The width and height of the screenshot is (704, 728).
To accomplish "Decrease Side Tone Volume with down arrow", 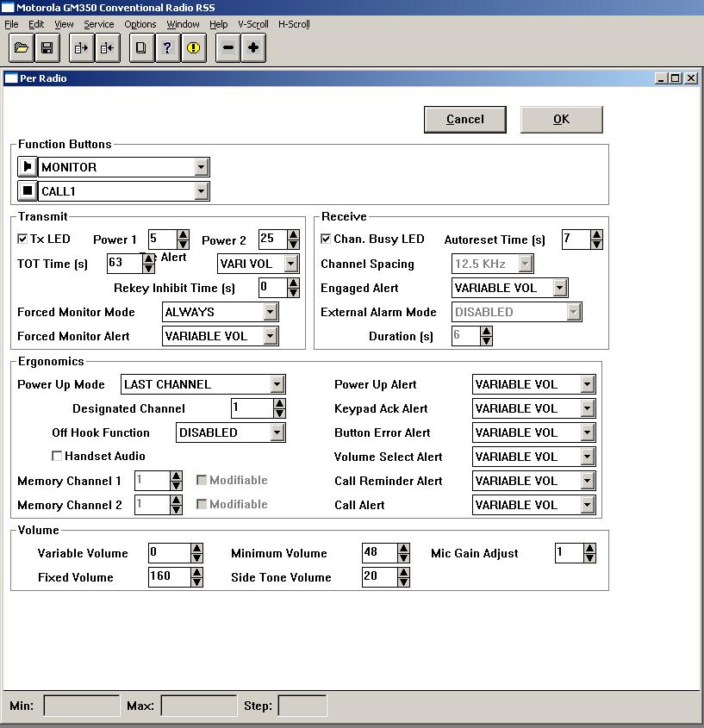I will (403, 582).
